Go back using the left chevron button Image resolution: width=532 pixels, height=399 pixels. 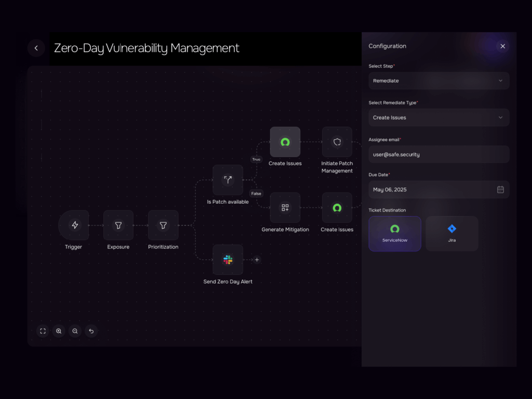click(x=36, y=48)
